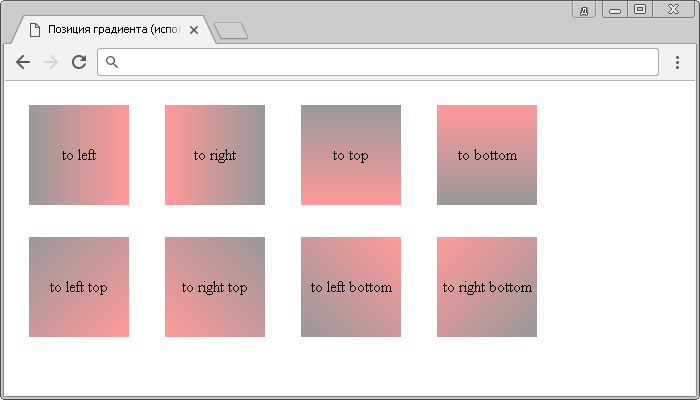Click the browser back arrow
700x400 pixels.
pyautogui.click(x=23, y=62)
